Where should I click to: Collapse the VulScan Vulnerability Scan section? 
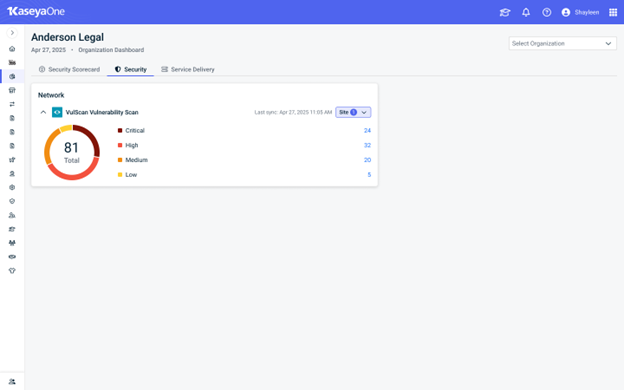[x=43, y=112]
